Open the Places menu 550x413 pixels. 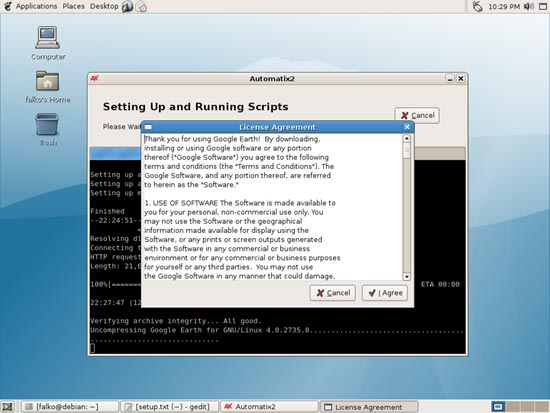pyautogui.click(x=74, y=6)
